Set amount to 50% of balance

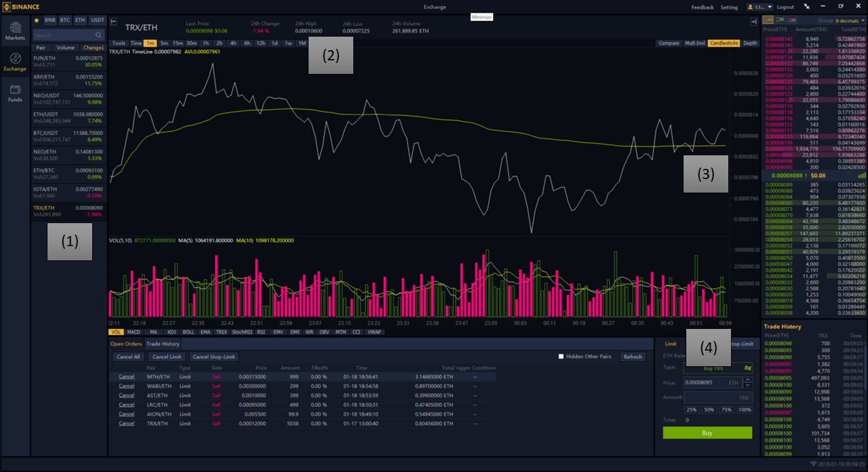(x=709, y=410)
